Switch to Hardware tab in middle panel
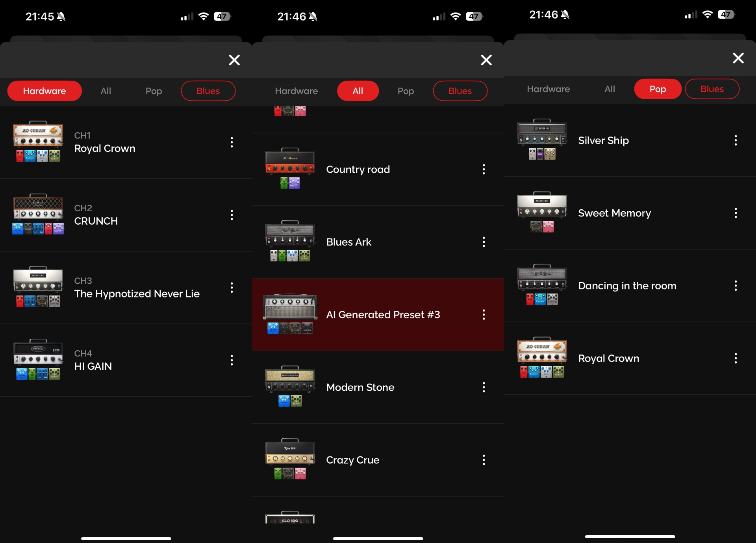Image resolution: width=756 pixels, height=543 pixels. (x=296, y=91)
